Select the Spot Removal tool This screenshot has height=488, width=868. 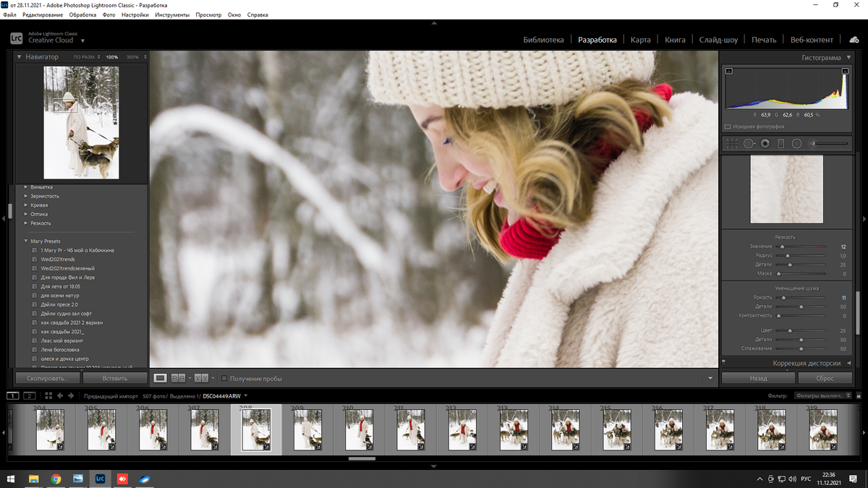749,143
